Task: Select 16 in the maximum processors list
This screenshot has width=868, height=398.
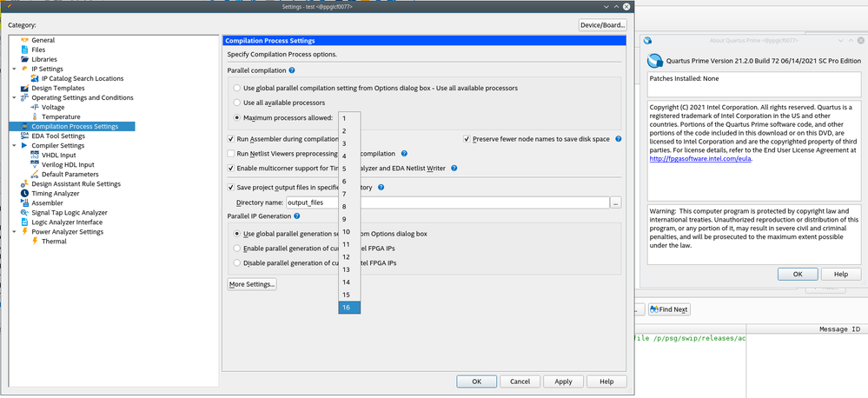Action: [x=347, y=307]
